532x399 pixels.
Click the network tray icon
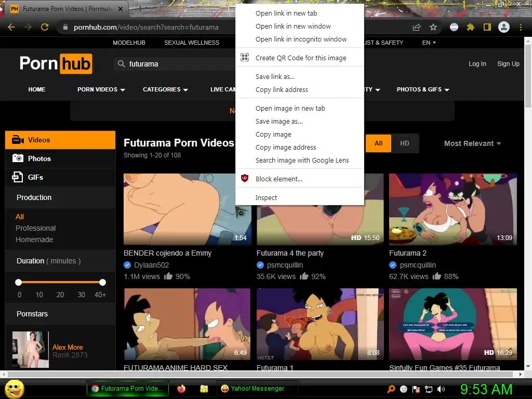(429, 389)
